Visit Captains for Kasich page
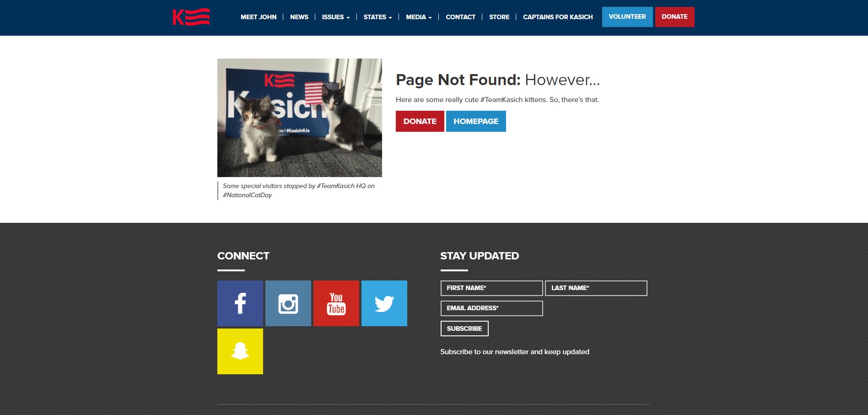The height and width of the screenshot is (415, 868). click(x=558, y=17)
